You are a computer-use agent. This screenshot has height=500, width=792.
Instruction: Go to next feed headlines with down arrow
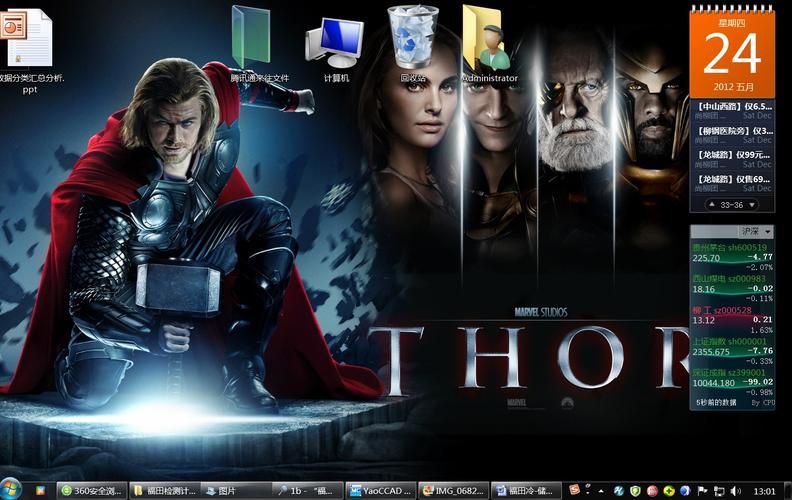752,205
